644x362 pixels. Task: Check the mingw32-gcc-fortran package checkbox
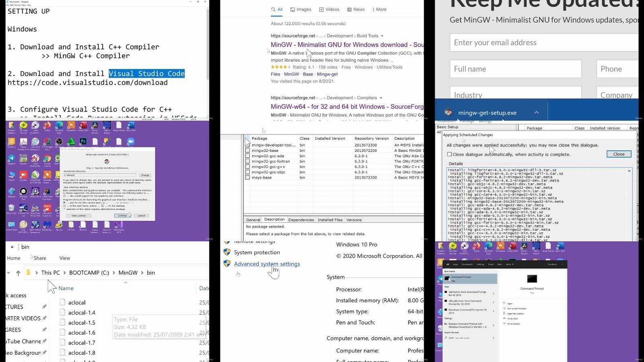point(248,161)
